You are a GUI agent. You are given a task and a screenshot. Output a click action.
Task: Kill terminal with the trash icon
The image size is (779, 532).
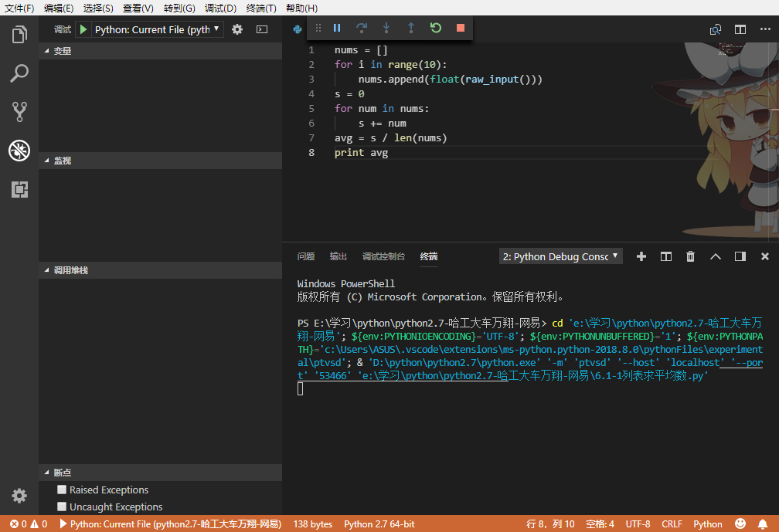(x=691, y=256)
